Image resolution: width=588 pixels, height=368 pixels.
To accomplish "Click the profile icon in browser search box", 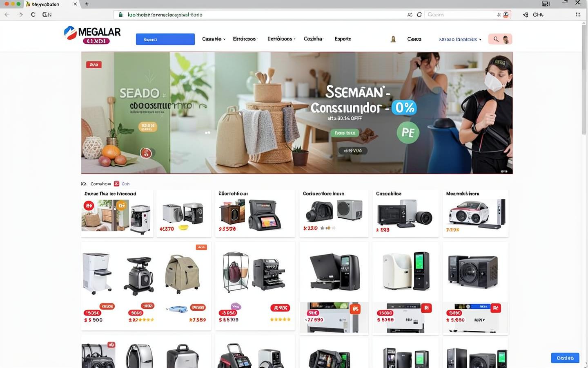I will (x=506, y=14).
